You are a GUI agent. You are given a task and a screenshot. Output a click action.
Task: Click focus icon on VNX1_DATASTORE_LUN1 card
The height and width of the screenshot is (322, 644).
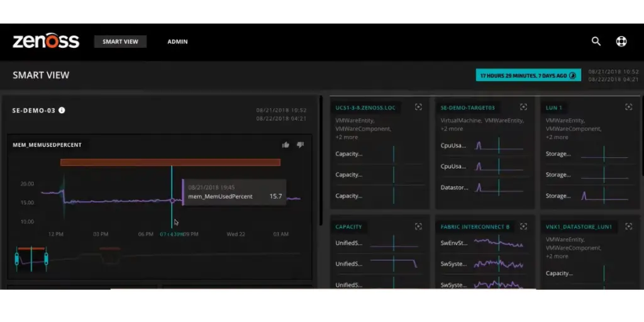(x=628, y=226)
